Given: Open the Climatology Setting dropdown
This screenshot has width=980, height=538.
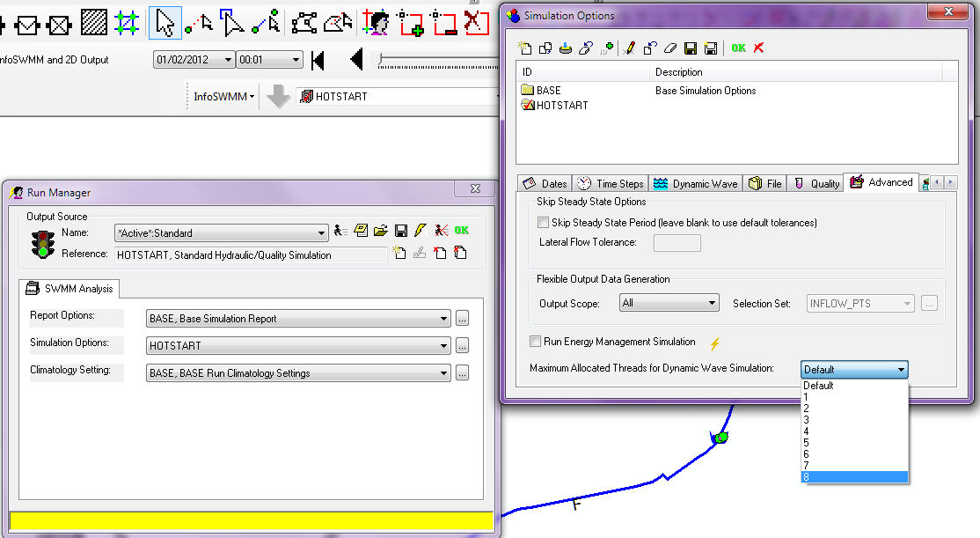Looking at the screenshot, I should tap(443, 372).
